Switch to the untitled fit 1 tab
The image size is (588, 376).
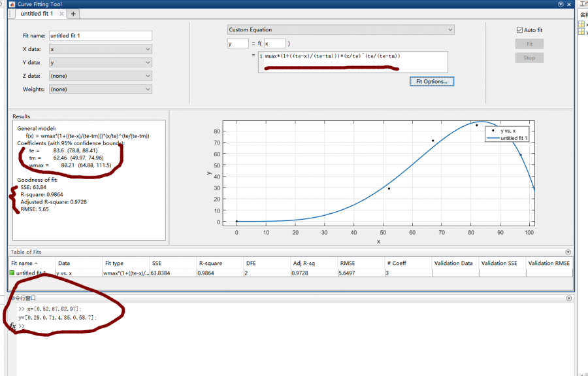click(x=37, y=14)
